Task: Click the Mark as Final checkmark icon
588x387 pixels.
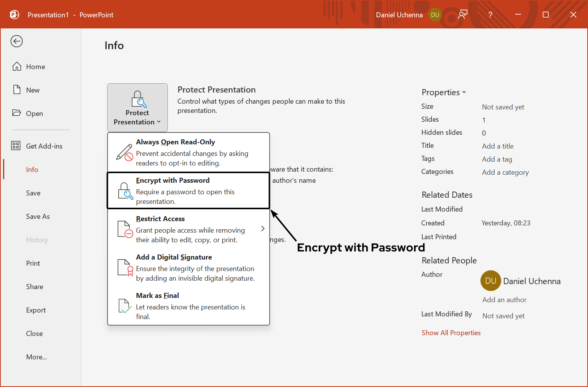Action: coord(125,306)
